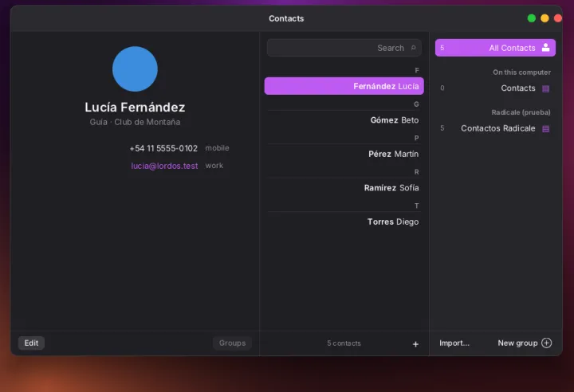
Task: Select Contactos Radicale address book
Action: [x=495, y=128]
